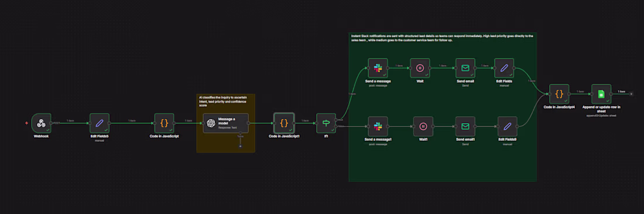This screenshot has height=214, width=644.
Task: Open the Code in JavaScript node
Action: pos(165,123)
